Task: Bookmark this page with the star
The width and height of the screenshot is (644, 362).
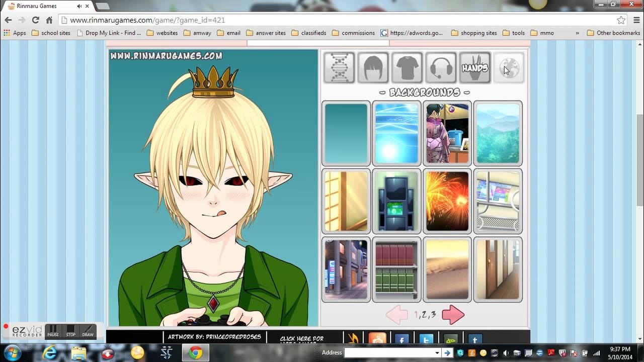Action: tap(621, 20)
